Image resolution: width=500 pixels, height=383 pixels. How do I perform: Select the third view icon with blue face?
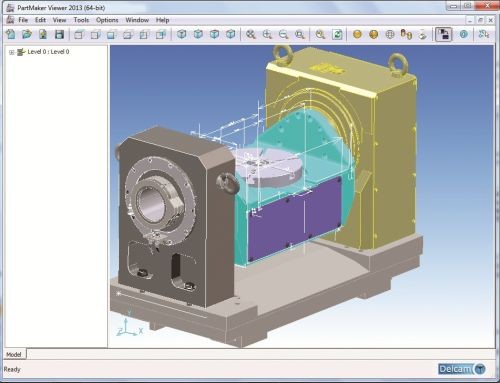112,34
